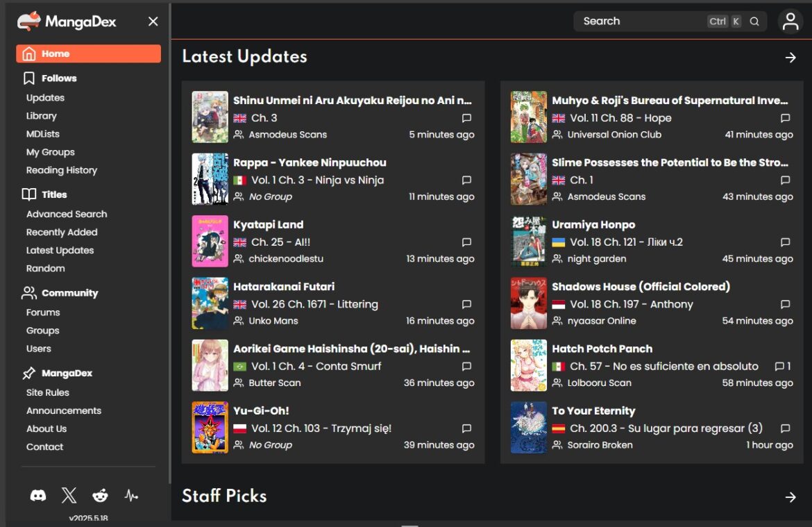Open Updates under Follows

[x=46, y=98]
